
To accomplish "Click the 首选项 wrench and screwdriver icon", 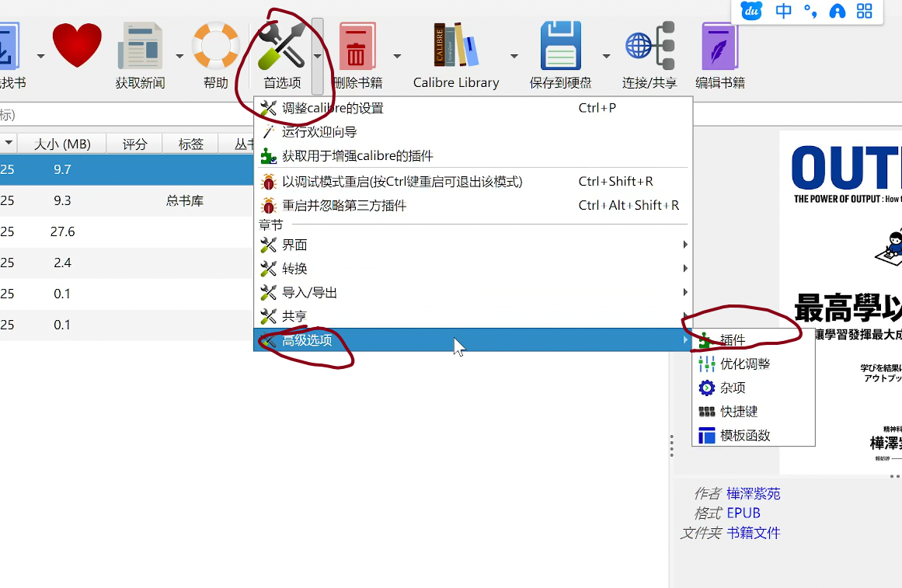I will [x=281, y=47].
